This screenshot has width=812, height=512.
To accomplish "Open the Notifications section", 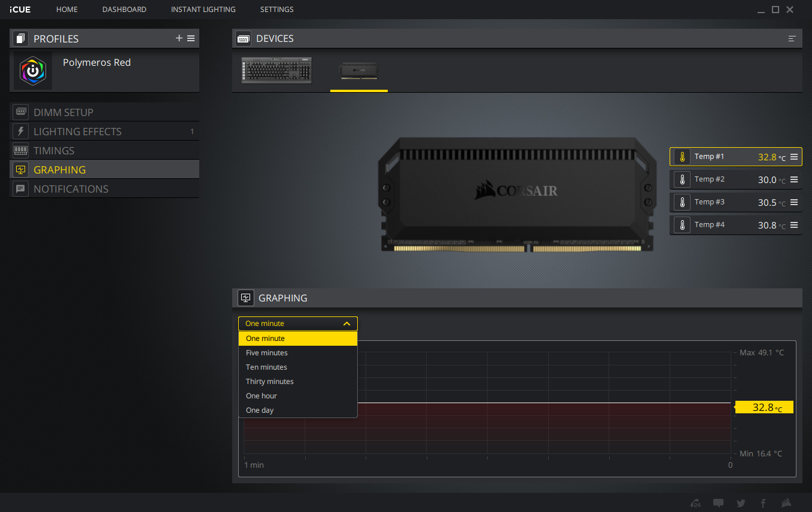I will (71, 189).
